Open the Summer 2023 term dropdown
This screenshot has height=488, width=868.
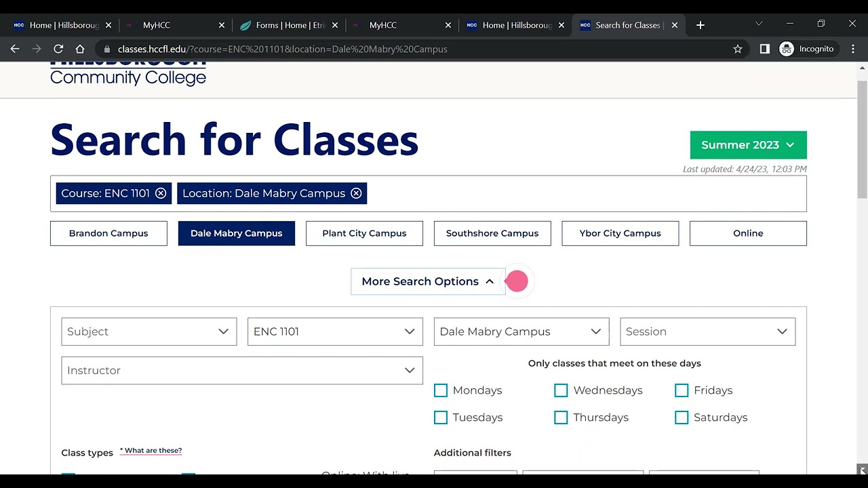coord(749,145)
